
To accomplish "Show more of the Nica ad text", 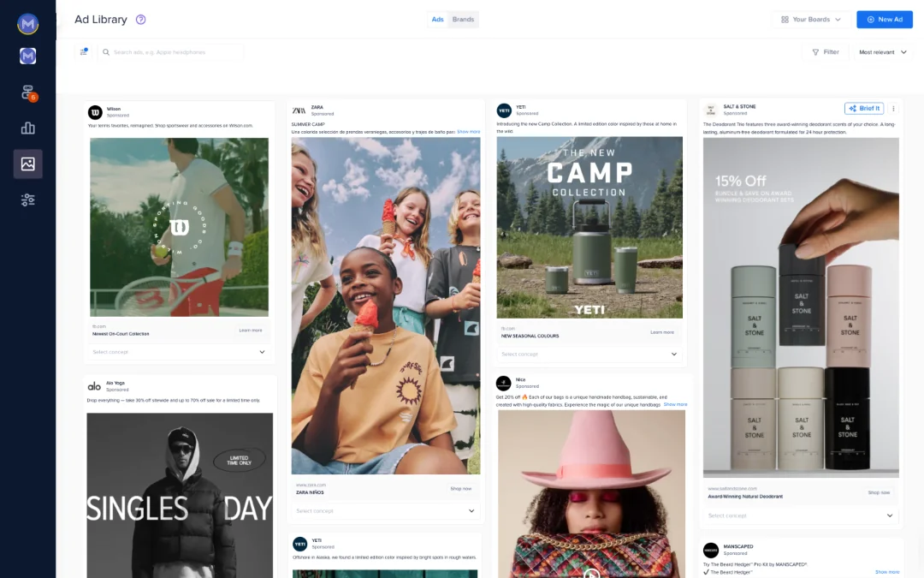I will coord(675,404).
